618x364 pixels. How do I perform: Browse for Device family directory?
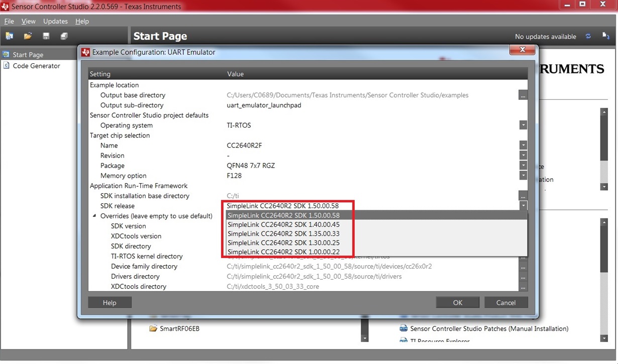point(523,267)
